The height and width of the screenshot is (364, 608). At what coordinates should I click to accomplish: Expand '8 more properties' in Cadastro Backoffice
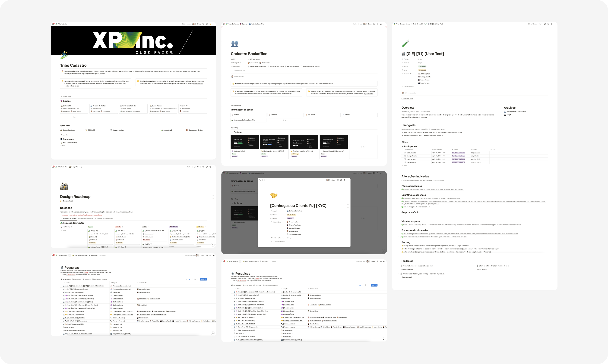(x=238, y=70)
